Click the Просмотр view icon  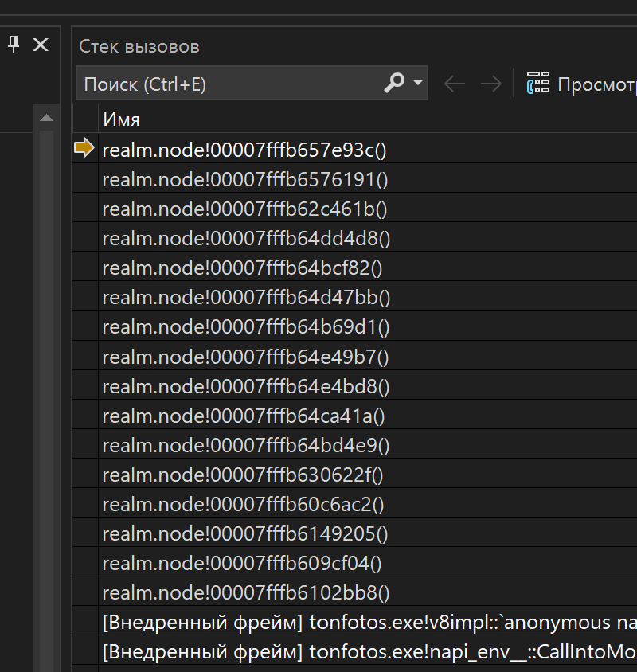click(x=538, y=83)
